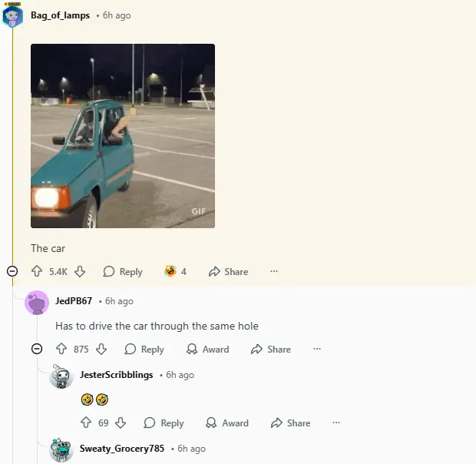Viewport: 476px width, 464px height.
Task: Open JedPB67's username link
Action: 74,301
